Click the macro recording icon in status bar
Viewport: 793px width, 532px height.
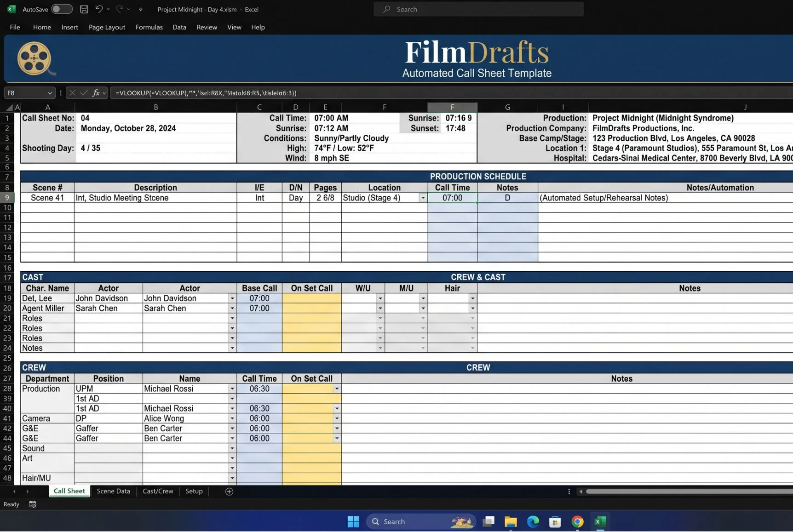click(33, 504)
